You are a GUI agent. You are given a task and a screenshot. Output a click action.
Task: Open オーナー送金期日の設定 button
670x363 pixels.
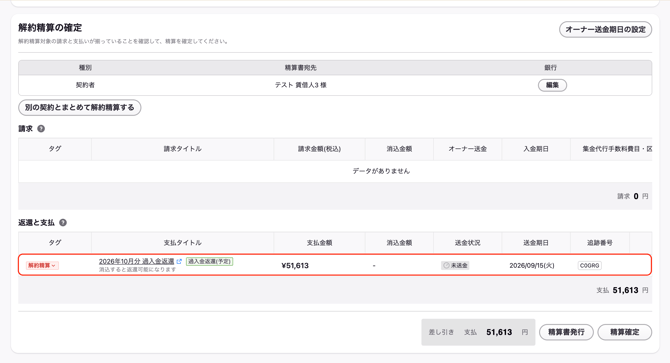605,29
